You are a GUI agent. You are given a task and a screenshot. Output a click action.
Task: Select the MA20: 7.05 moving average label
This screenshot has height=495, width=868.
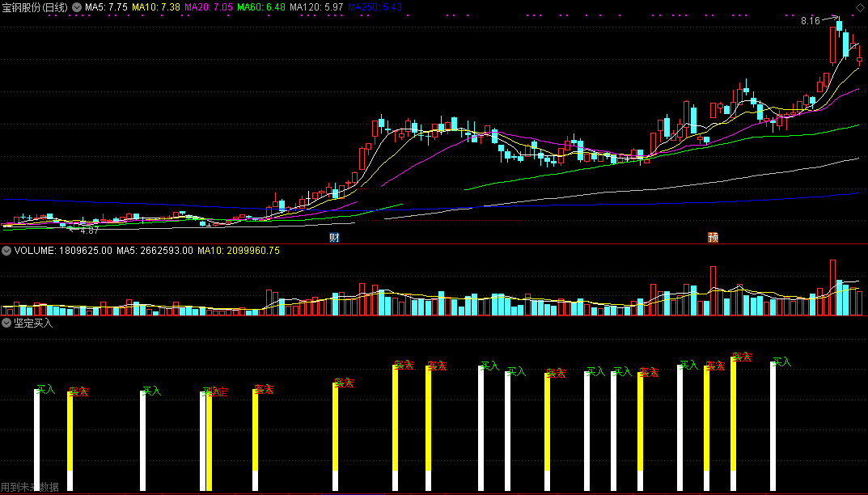209,7
